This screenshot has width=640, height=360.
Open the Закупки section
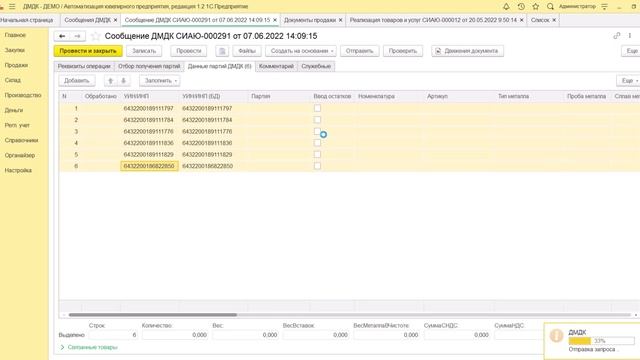point(15,50)
